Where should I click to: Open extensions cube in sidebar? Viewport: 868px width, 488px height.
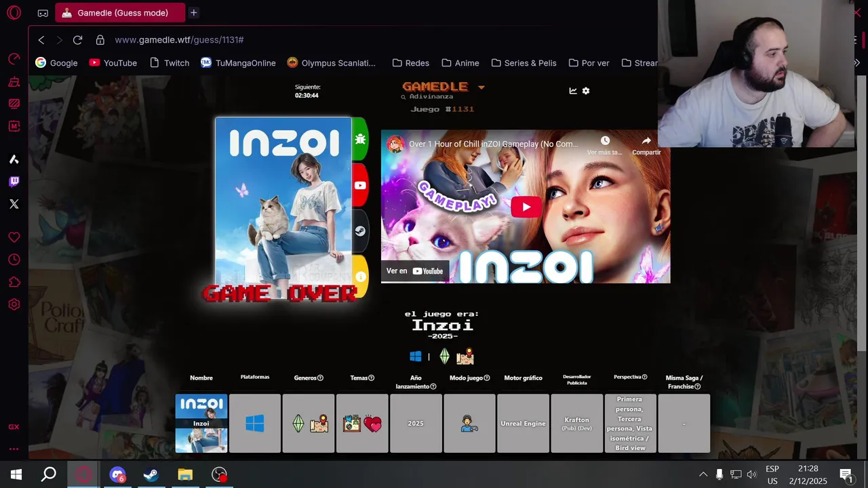[x=14, y=282]
